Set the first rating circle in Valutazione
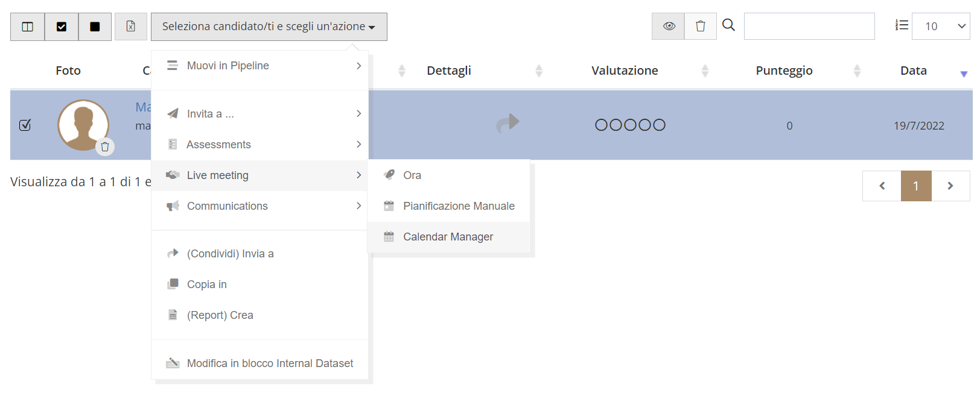The height and width of the screenshot is (399, 980). pos(601,125)
